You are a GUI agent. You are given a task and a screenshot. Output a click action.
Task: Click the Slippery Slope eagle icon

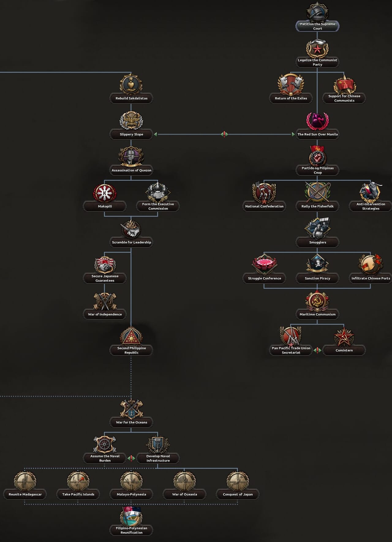click(131, 120)
